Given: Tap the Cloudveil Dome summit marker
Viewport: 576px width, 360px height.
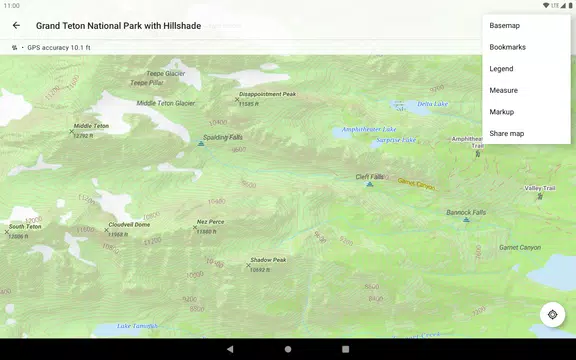Looking at the screenshot, I should (x=106, y=230).
